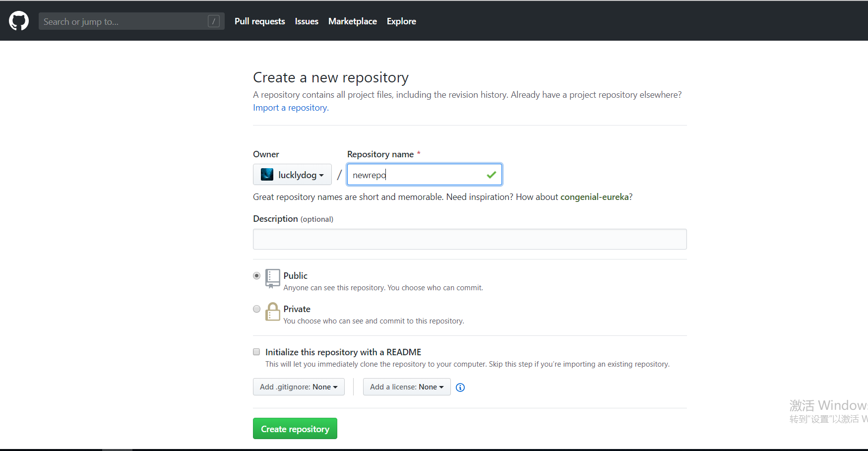Click into the Repository name field

click(425, 175)
